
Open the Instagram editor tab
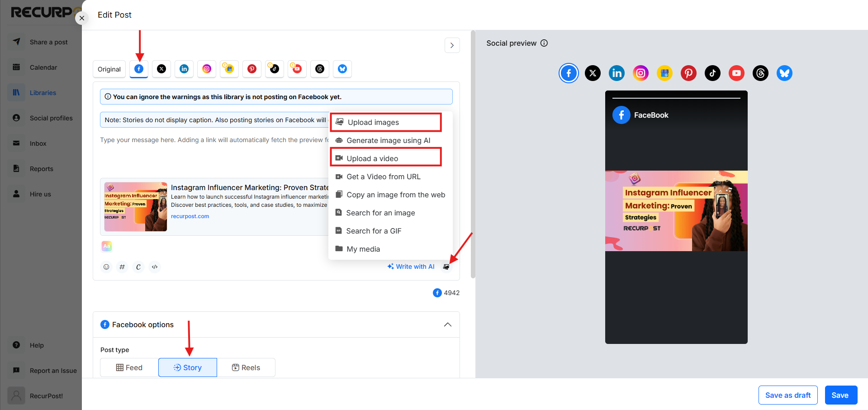[x=207, y=69]
